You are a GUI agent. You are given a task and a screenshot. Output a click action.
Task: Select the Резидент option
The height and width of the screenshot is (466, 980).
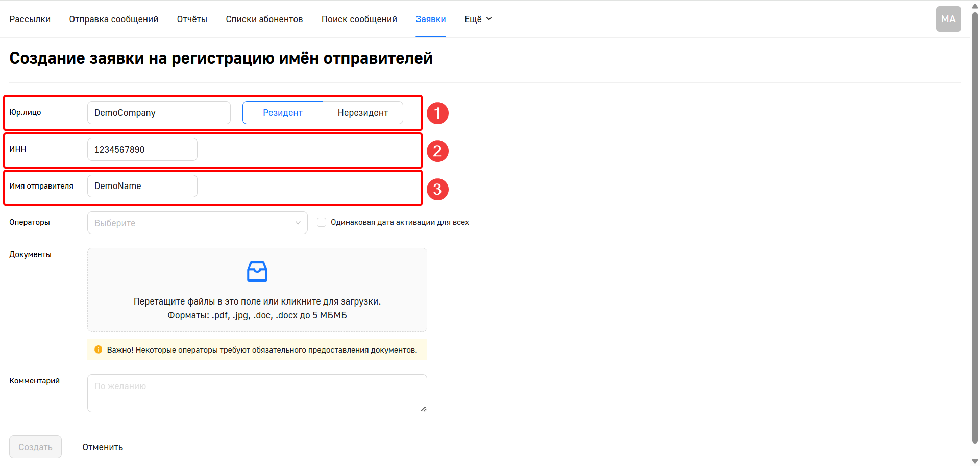coord(282,113)
